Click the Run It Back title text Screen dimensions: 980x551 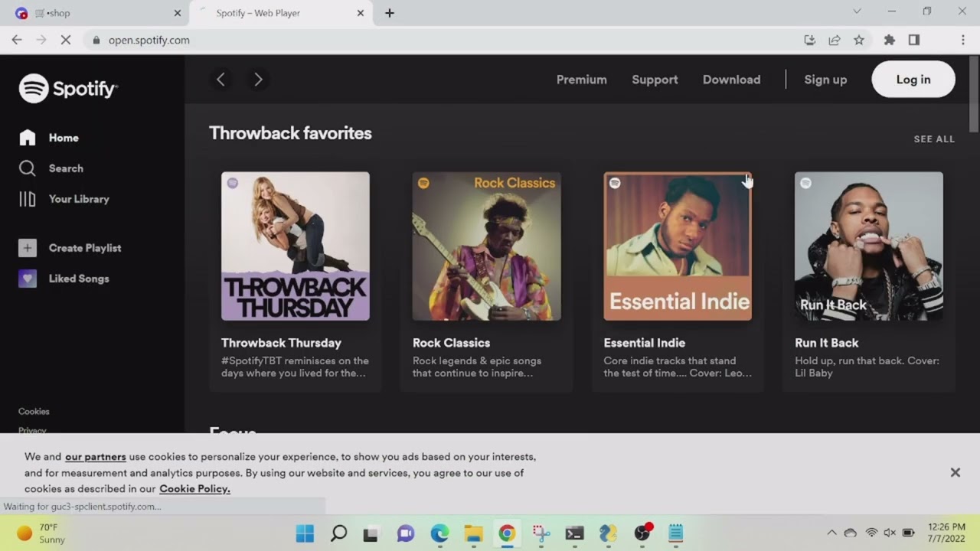tap(827, 343)
